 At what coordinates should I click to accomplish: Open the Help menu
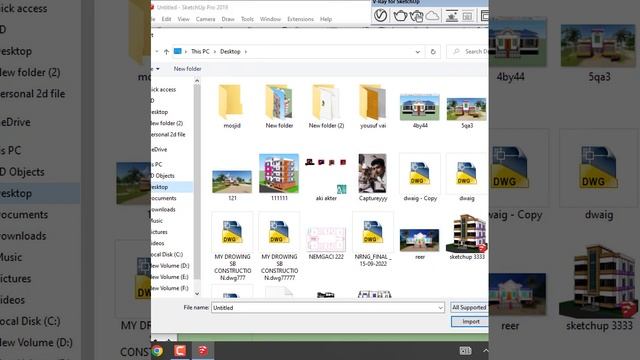coord(326,19)
